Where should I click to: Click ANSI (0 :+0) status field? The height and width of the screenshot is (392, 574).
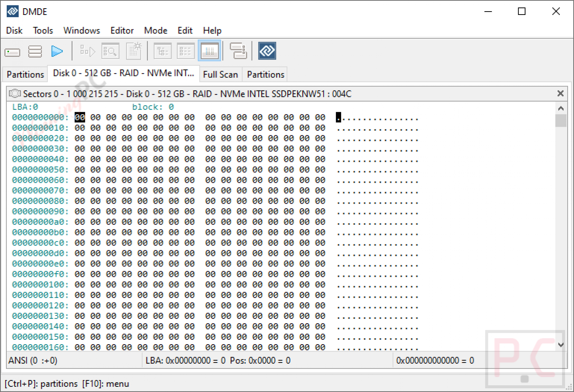click(74, 361)
